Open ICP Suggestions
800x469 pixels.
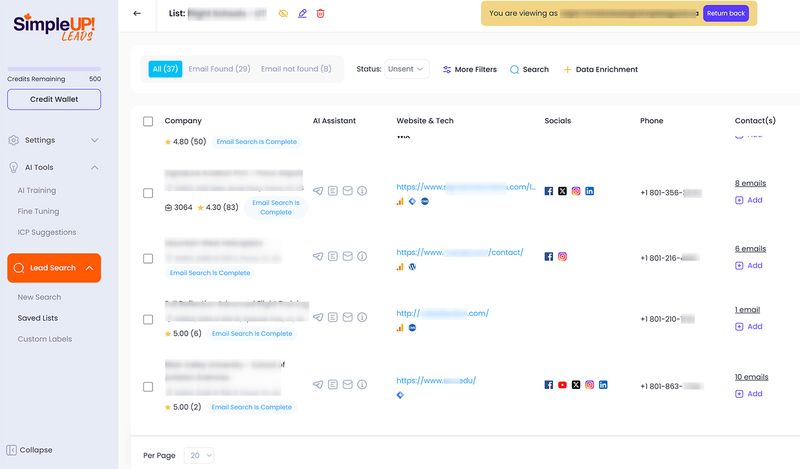point(46,232)
